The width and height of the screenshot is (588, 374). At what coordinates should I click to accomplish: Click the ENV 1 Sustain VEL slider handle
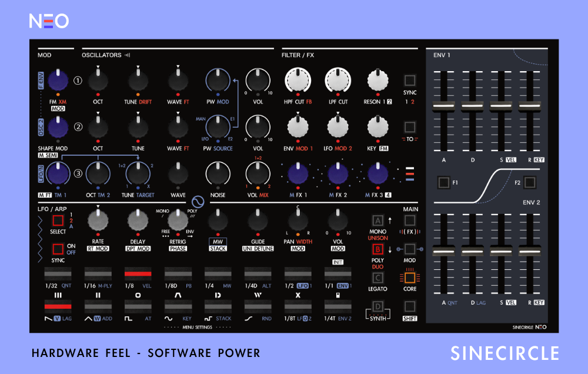pos(501,106)
